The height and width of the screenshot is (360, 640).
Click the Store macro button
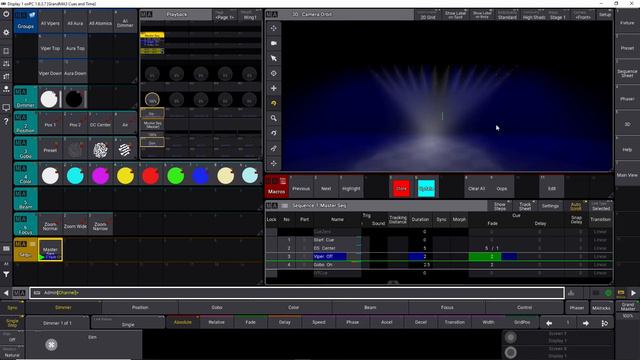(401, 188)
